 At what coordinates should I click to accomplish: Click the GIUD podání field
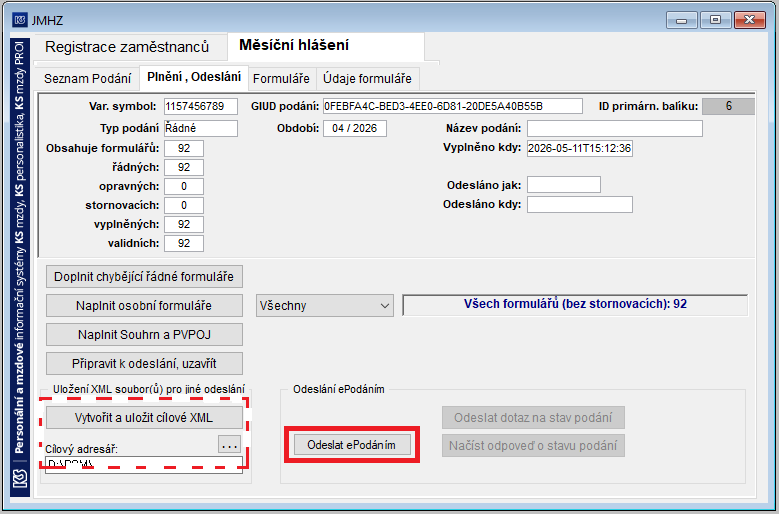pos(453,106)
